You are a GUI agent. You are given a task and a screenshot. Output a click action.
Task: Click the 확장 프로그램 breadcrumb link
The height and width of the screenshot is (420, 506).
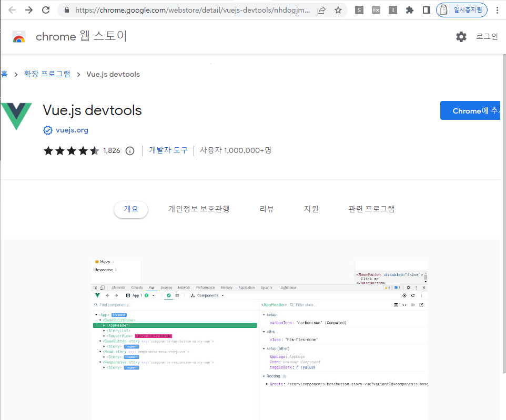[47, 74]
